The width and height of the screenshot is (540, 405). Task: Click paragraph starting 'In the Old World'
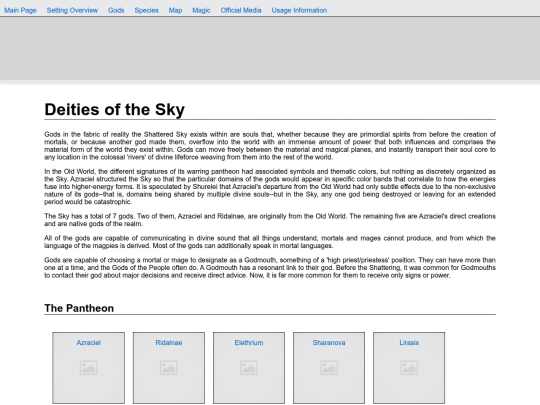(270, 187)
